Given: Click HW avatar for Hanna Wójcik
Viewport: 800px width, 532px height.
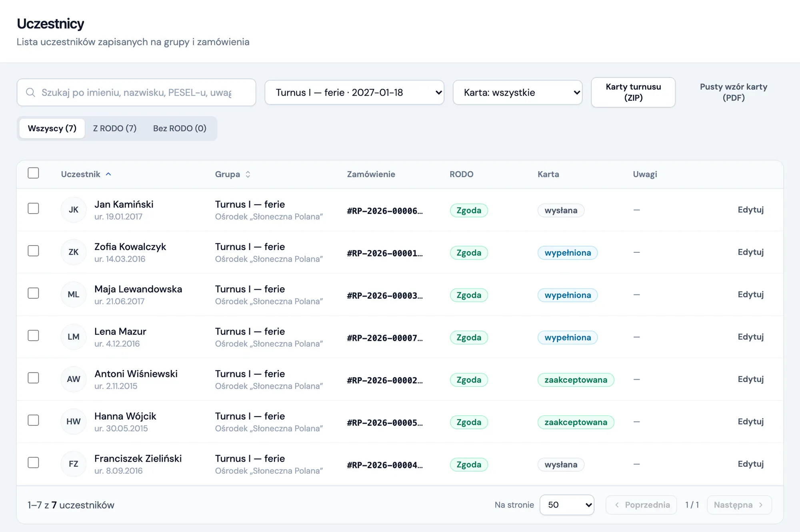Looking at the screenshot, I should pos(74,422).
